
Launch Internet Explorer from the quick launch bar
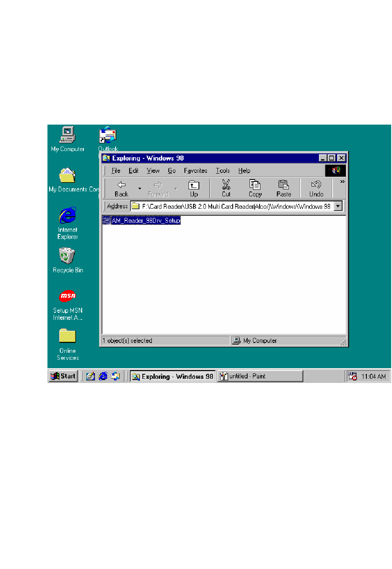pyautogui.click(x=103, y=376)
